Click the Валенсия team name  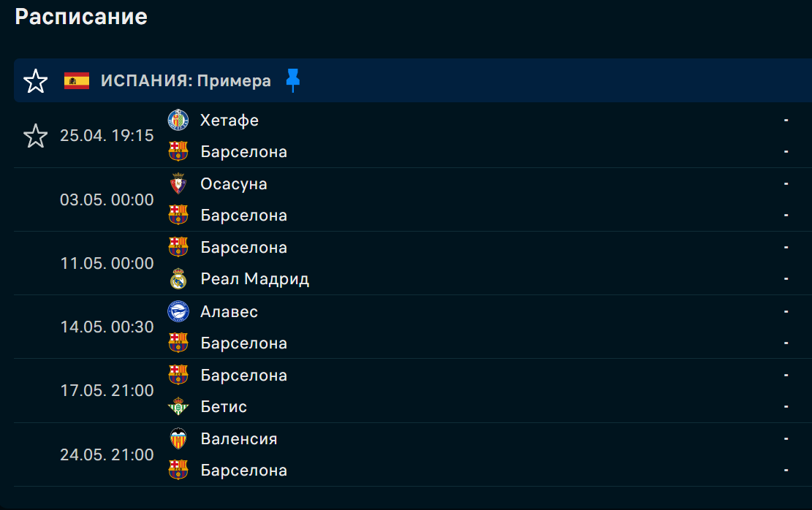[x=239, y=438]
